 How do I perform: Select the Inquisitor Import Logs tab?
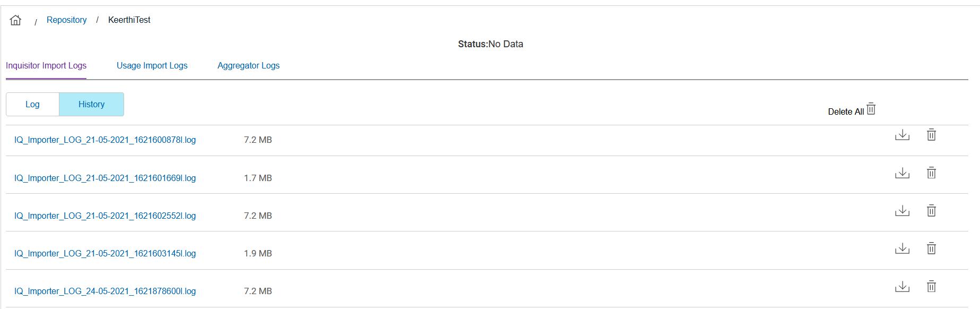coord(46,66)
